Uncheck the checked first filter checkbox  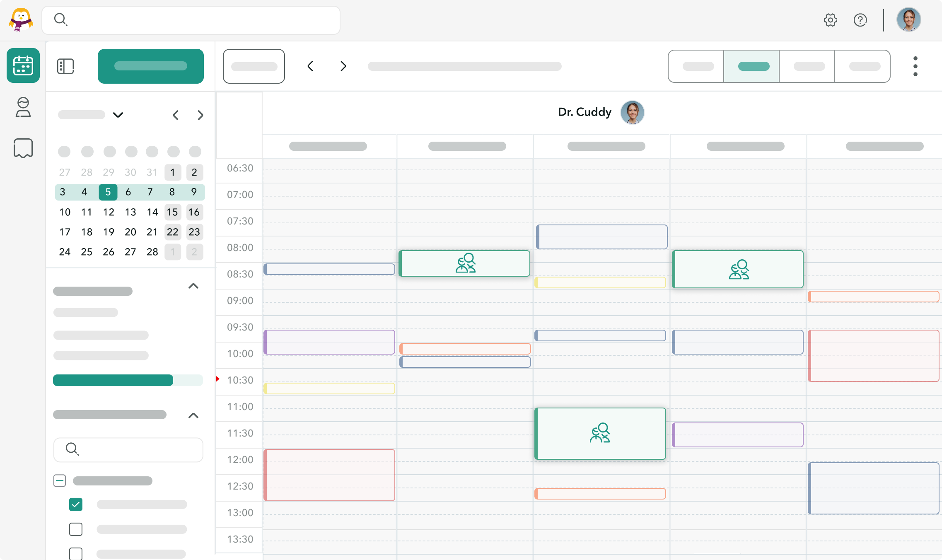click(x=76, y=504)
